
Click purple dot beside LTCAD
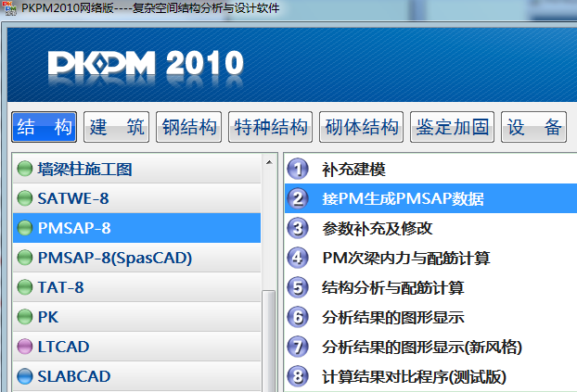coord(25,347)
